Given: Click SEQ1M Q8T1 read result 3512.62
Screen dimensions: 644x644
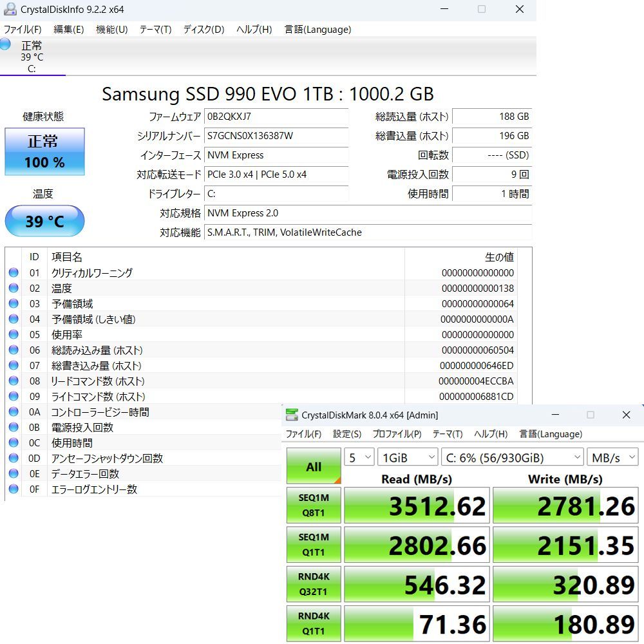Looking at the screenshot, I should click(x=417, y=505).
